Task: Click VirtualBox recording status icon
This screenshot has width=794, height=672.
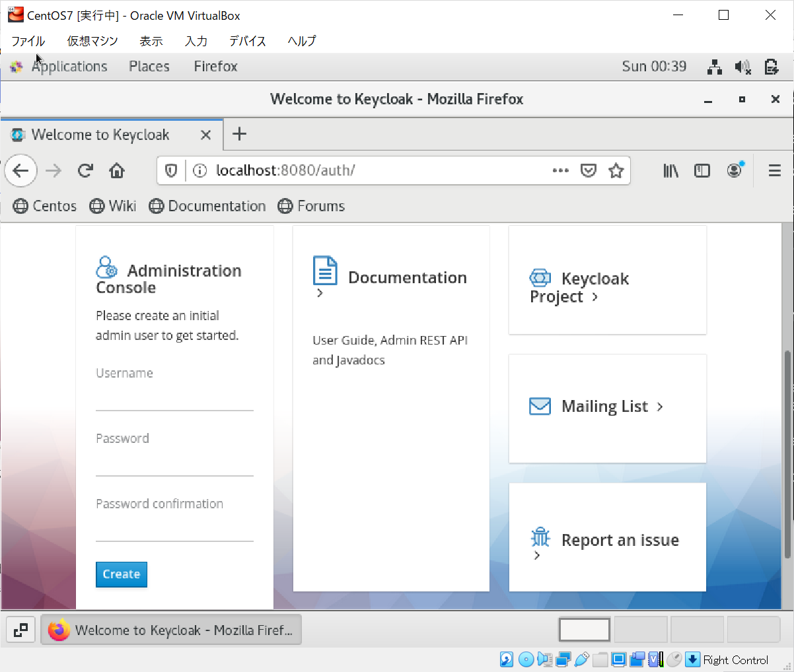Action: click(x=637, y=659)
